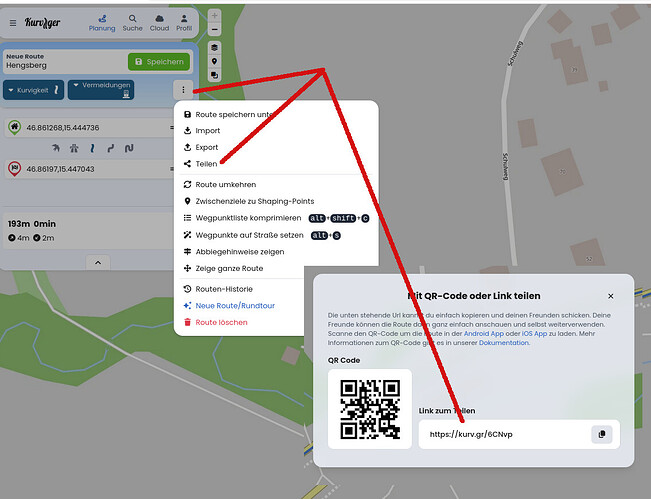This screenshot has width=651, height=499.
Task: Click the three-dot route options button
Action: tap(182, 90)
